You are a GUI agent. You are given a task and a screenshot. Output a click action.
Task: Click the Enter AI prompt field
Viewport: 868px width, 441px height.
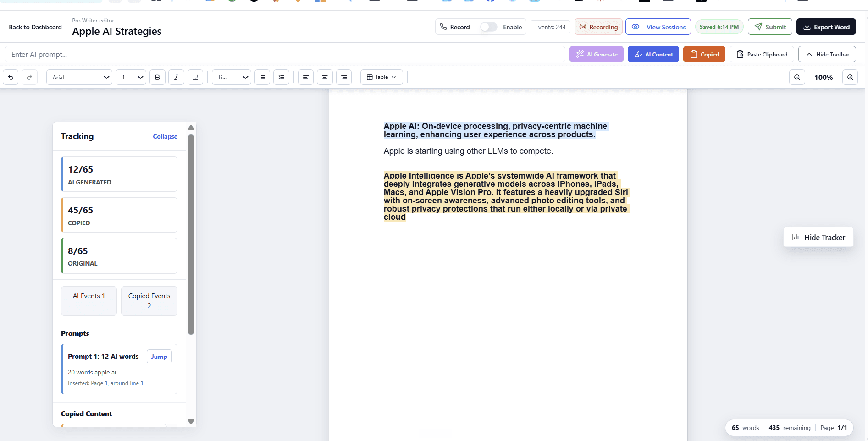285,54
